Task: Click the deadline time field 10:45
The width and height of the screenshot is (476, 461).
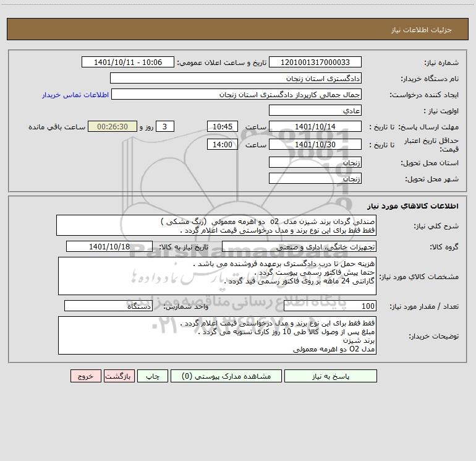Action: point(223,126)
